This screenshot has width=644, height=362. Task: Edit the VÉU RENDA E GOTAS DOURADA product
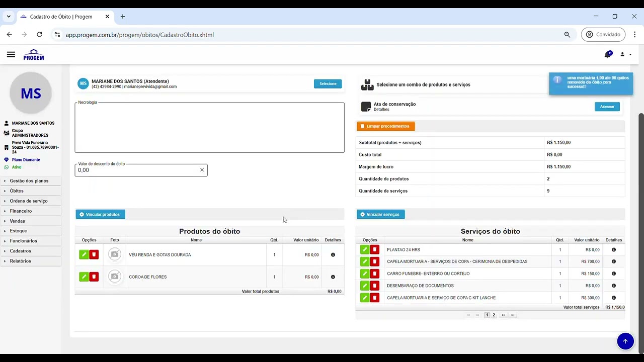(x=84, y=254)
